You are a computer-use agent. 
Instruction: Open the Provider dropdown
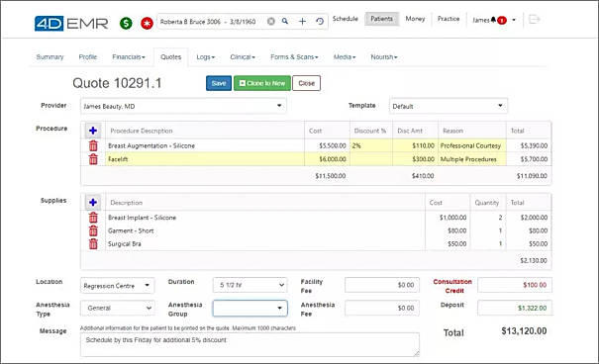183,106
